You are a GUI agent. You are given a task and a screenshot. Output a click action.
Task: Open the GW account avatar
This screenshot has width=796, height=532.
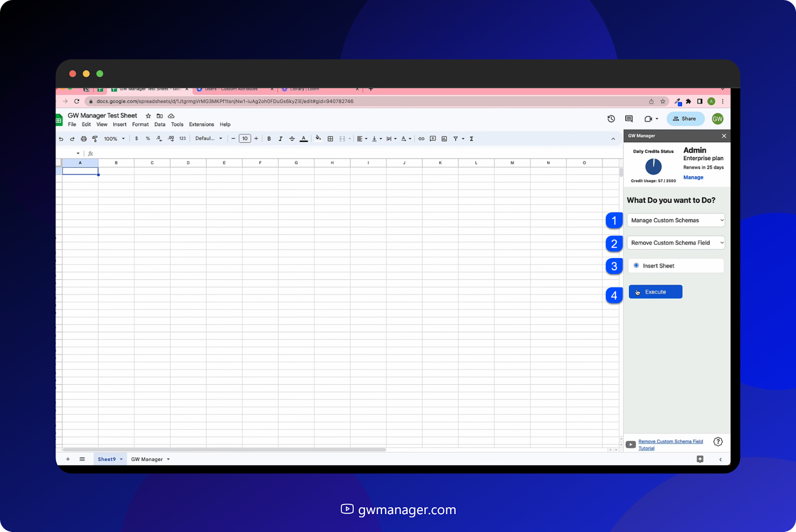(717, 119)
